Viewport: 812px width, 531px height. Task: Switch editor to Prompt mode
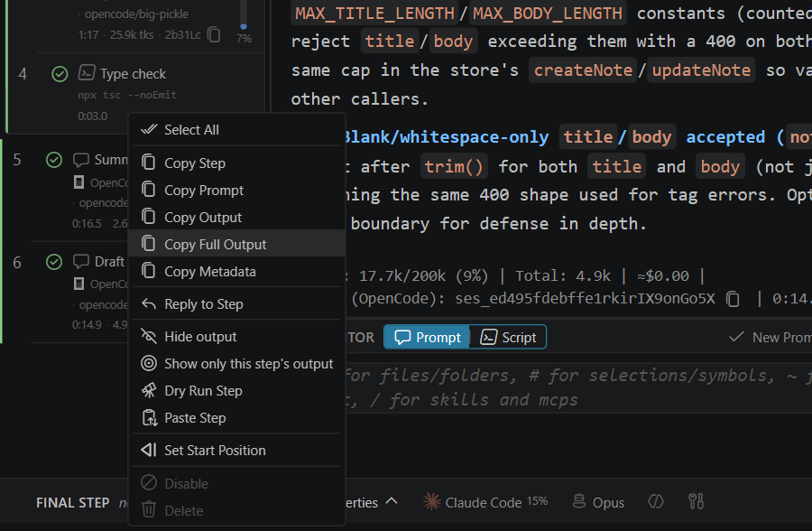pos(428,337)
